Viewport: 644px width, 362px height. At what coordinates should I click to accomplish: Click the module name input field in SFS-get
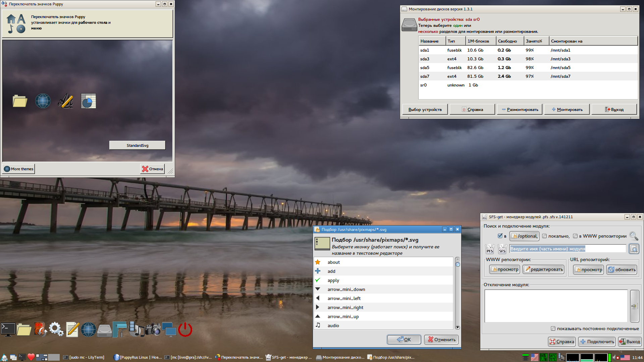click(569, 248)
